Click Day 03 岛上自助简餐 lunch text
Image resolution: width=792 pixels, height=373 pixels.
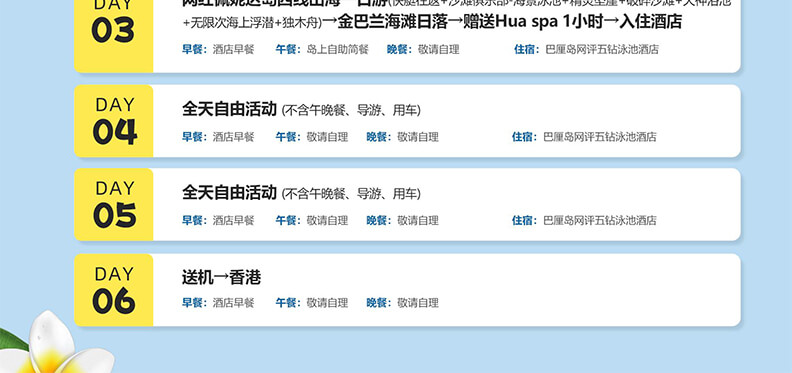(x=338, y=50)
